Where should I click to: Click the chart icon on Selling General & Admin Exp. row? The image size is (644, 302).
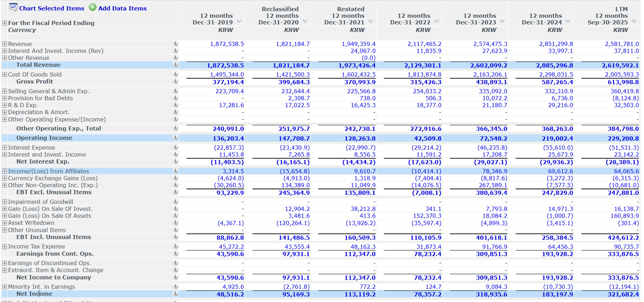(x=175, y=91)
